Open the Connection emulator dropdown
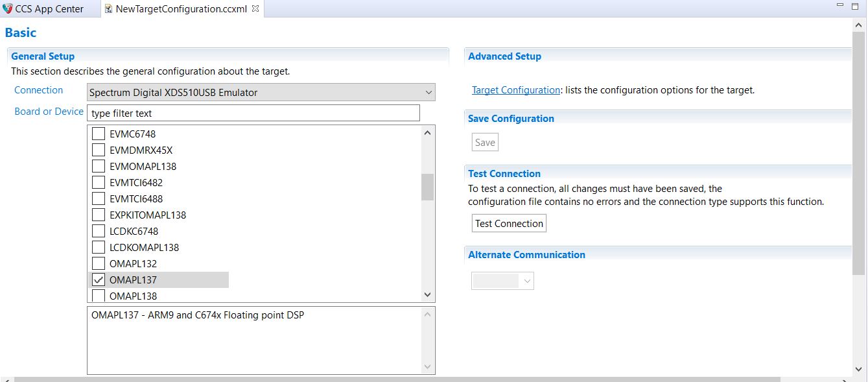The width and height of the screenshot is (868, 382). (x=261, y=93)
